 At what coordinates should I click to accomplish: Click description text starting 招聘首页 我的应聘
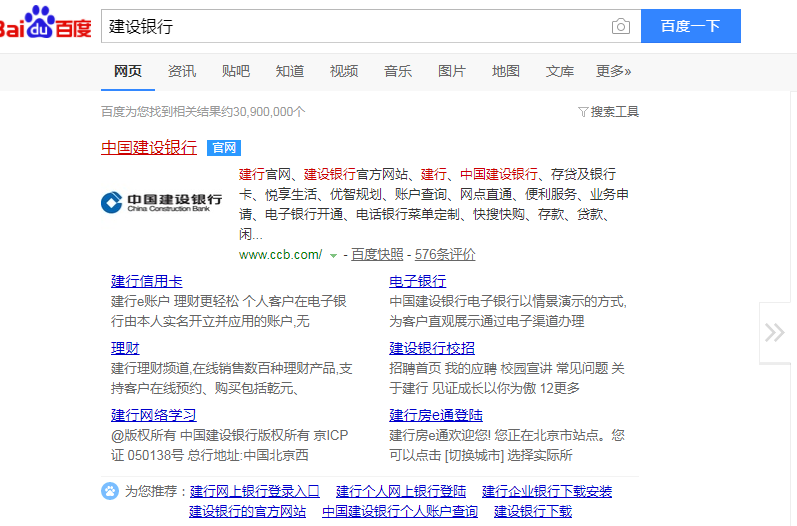tap(507, 378)
